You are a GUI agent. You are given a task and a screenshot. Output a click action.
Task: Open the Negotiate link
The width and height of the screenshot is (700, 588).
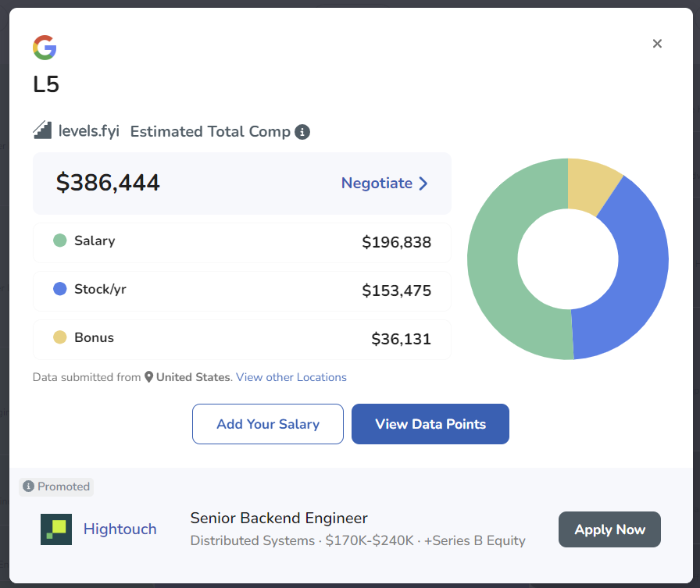[377, 184]
